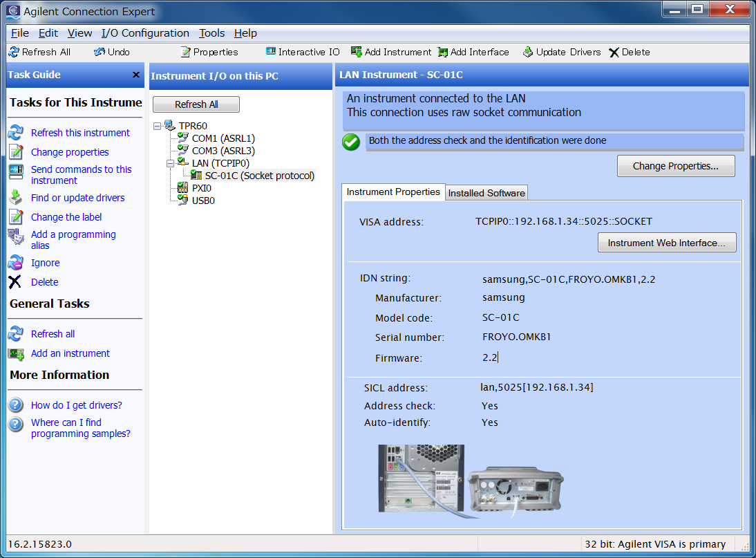Click the PC and instrument connection picture

point(471,481)
